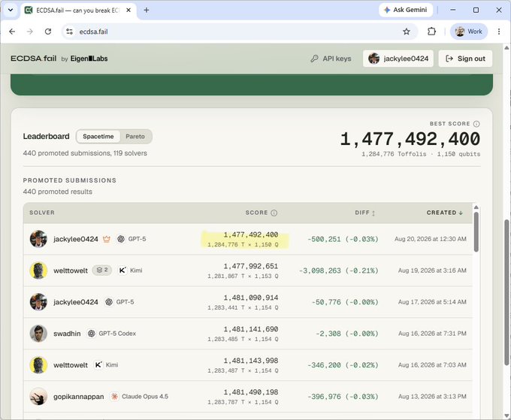The width and height of the screenshot is (511, 420).
Task: Click solver name gopikannappan
Action: (79, 397)
